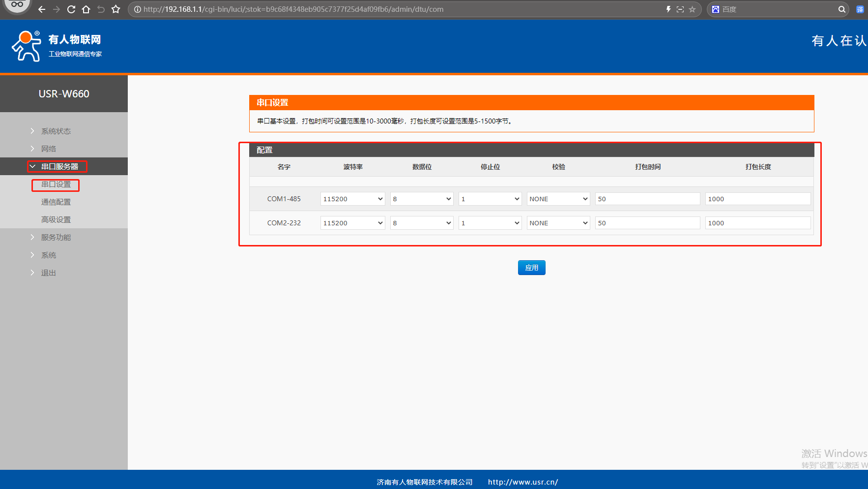The image size is (868, 489).
Task: Click the USR IoT logo
Action: pos(57,46)
